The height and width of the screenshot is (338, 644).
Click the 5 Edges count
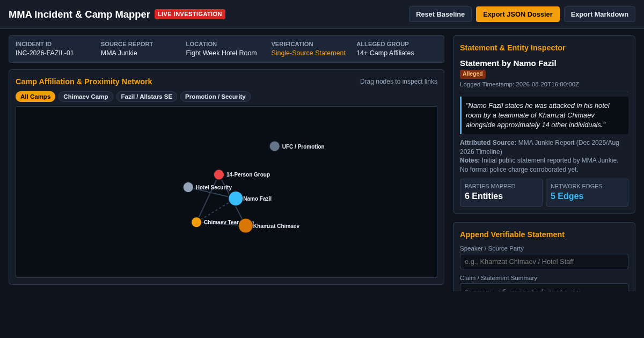pyautogui.click(x=567, y=196)
